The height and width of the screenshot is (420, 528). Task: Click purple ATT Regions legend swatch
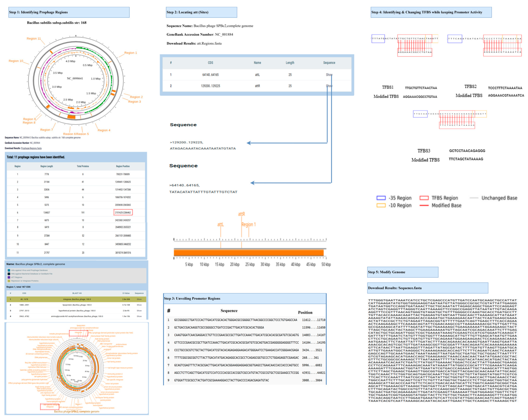tap(9, 277)
